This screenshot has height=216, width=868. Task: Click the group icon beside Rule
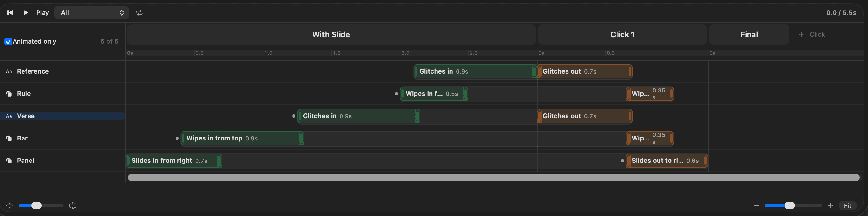coord(9,94)
